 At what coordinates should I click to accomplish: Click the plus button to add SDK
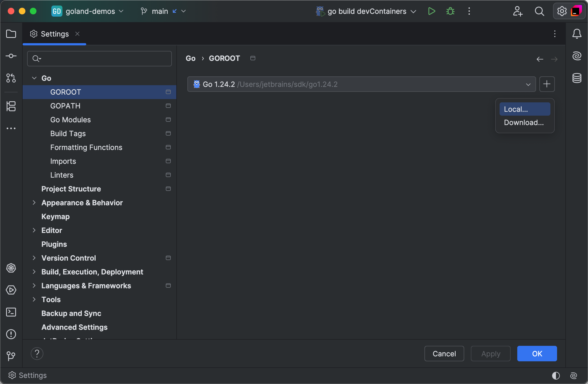tap(547, 84)
